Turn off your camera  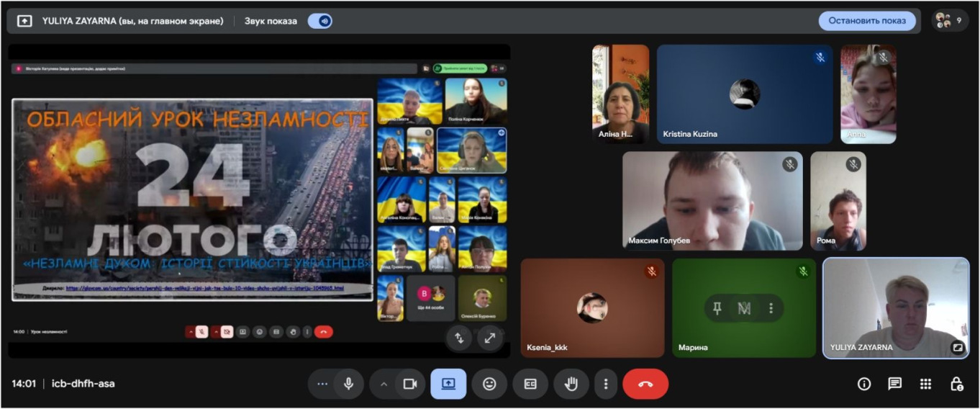[x=410, y=384]
